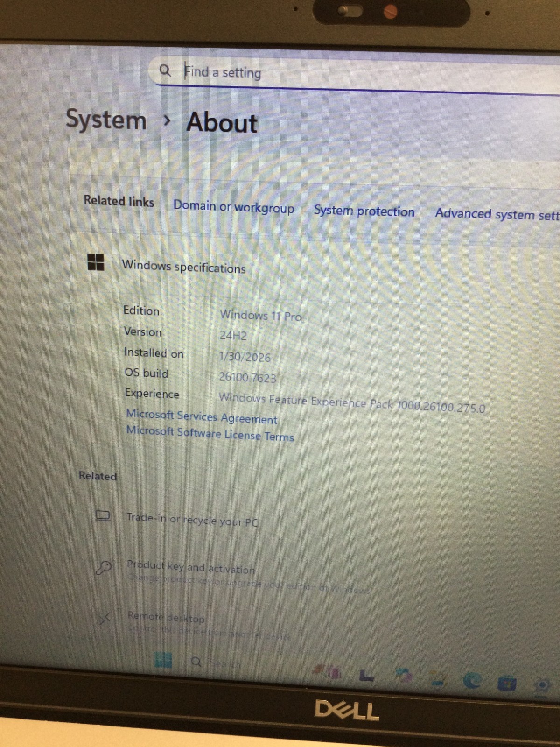Image resolution: width=560 pixels, height=747 pixels.
Task: Open Product key and activation
Action: tap(191, 567)
